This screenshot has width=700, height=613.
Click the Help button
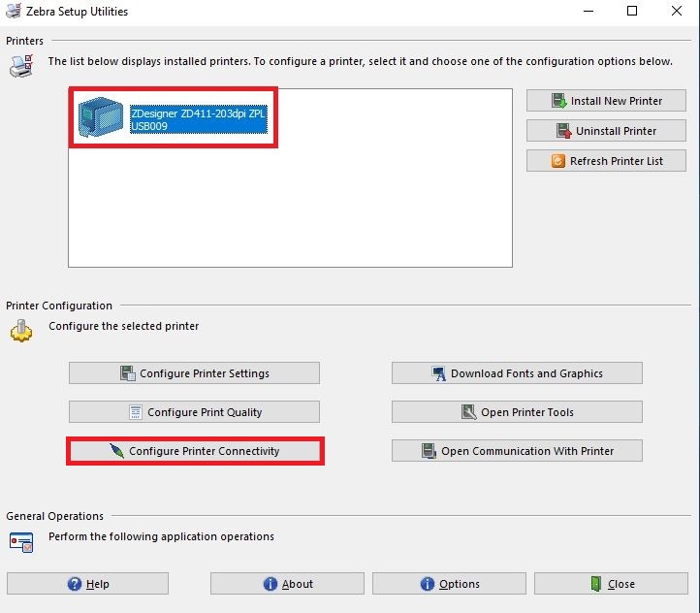click(x=87, y=584)
